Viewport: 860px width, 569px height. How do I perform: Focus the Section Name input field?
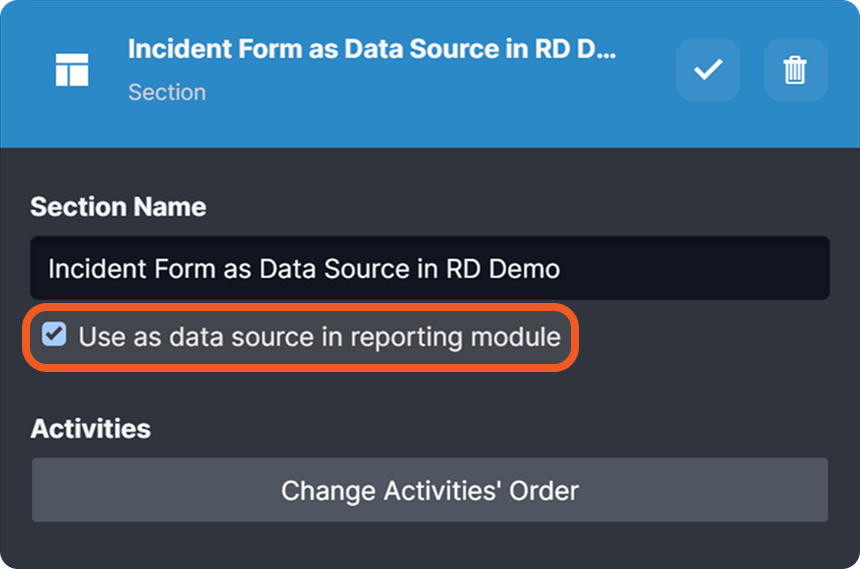click(430, 268)
